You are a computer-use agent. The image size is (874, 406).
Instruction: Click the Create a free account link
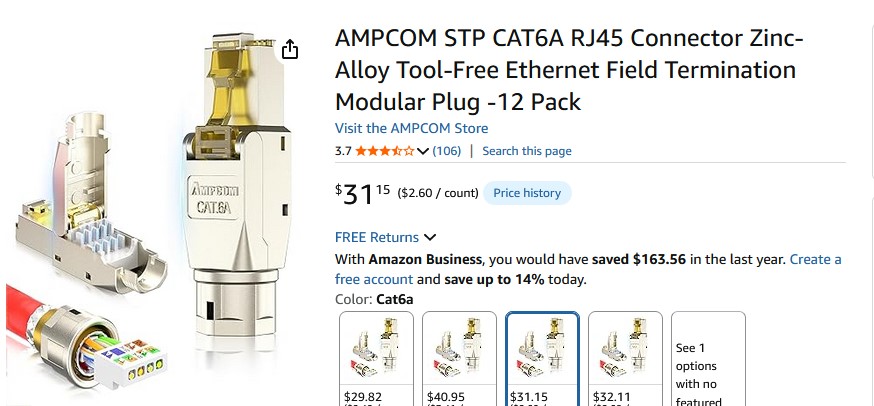pos(815,259)
